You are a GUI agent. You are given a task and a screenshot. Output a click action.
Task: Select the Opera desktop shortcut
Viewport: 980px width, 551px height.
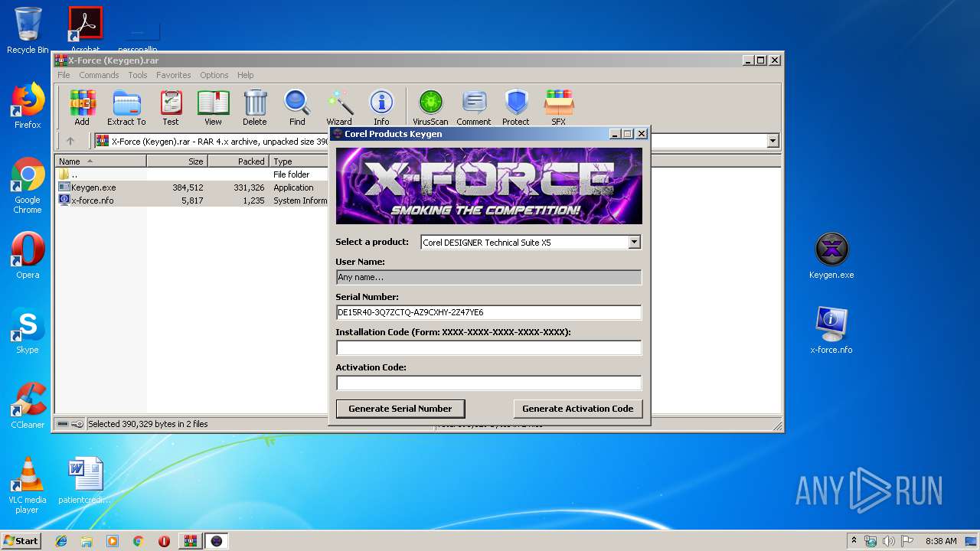tap(28, 256)
